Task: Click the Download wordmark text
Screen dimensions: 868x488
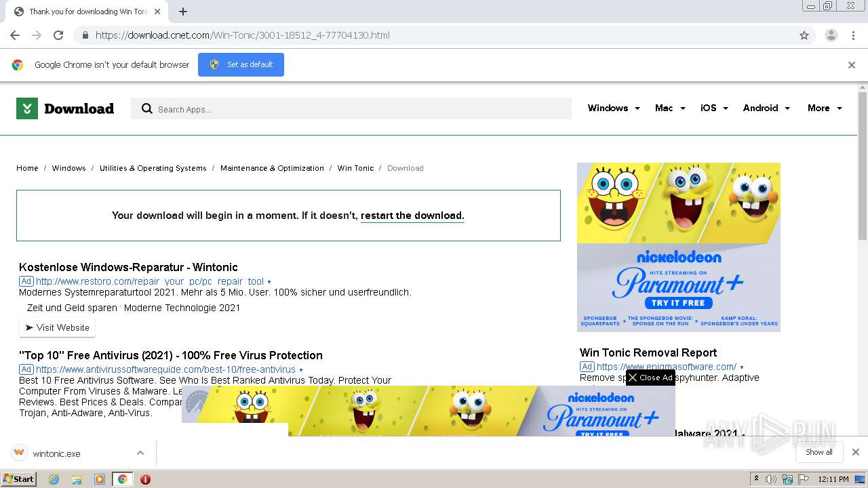Action: point(79,108)
